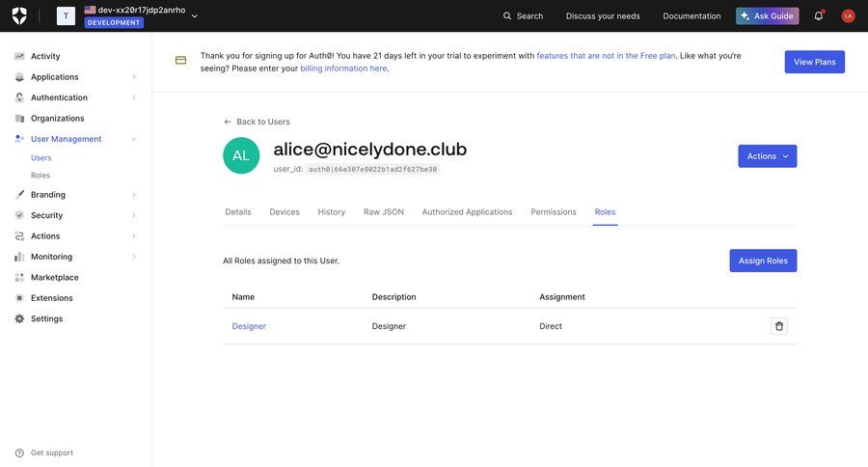The height and width of the screenshot is (467, 868).
Task: Click the Branding pen icon
Action: tap(19, 195)
